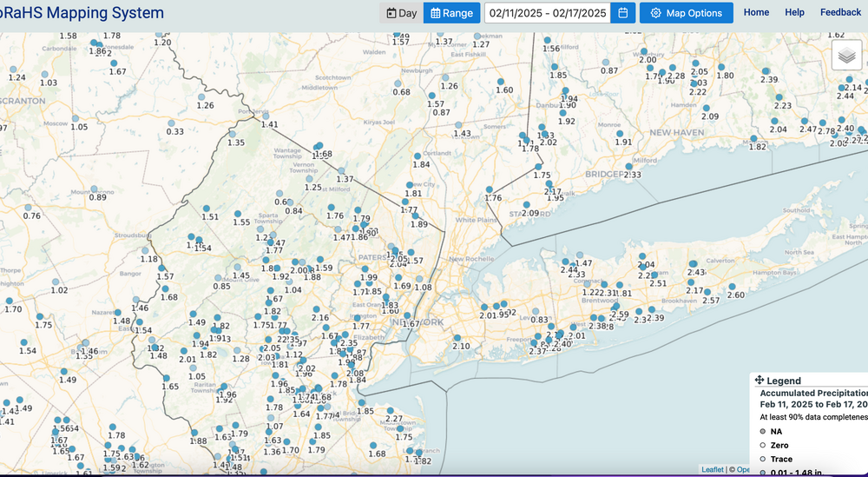Follow the Leaflet attribution link

click(x=713, y=470)
